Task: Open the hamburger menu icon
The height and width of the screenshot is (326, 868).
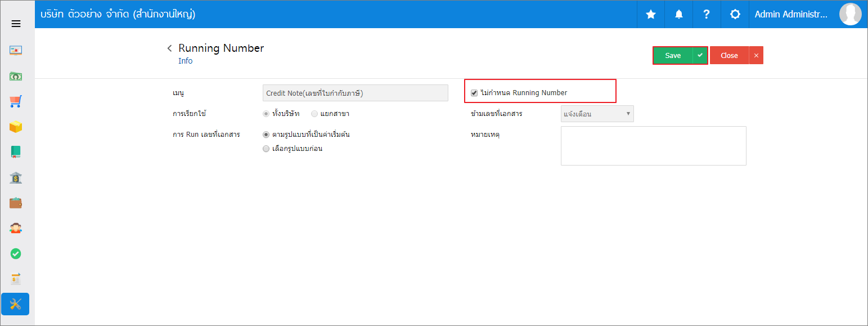Action: (x=16, y=24)
